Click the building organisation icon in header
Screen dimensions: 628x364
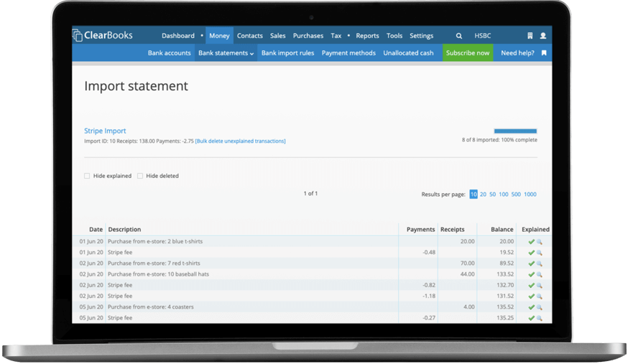[x=530, y=36]
